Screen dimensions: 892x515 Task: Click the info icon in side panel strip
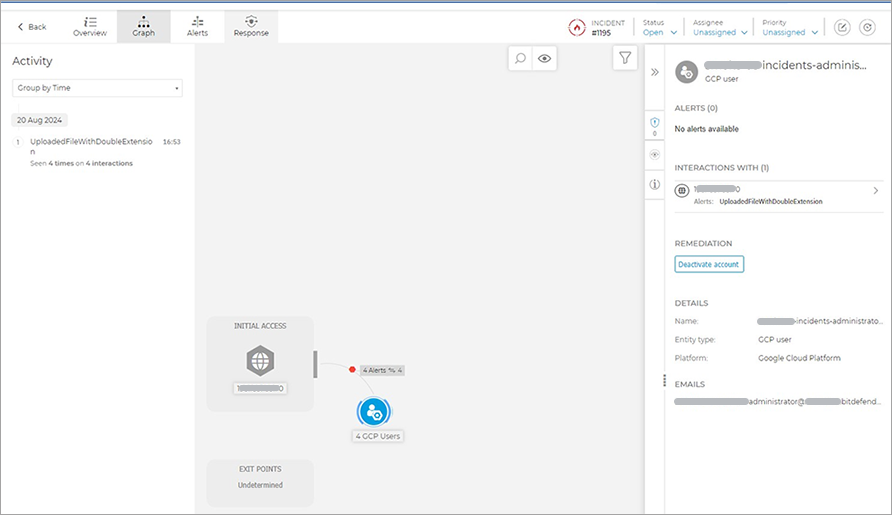(655, 184)
